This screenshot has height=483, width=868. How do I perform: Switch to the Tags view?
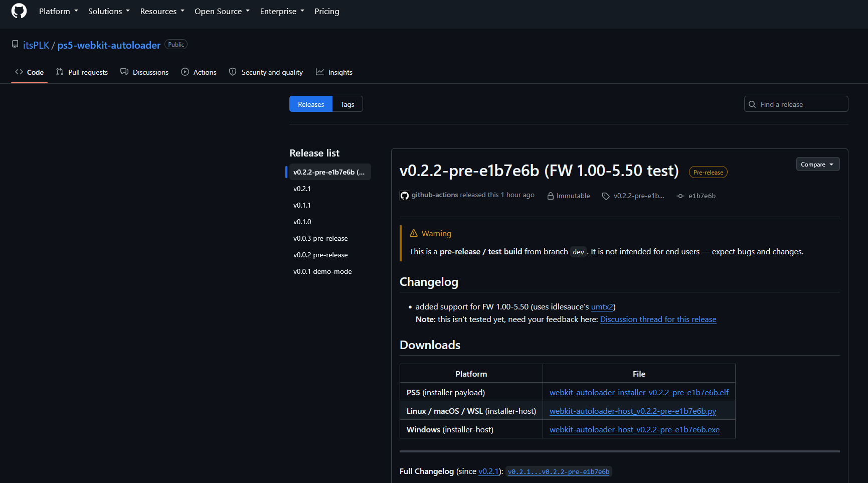348,104
